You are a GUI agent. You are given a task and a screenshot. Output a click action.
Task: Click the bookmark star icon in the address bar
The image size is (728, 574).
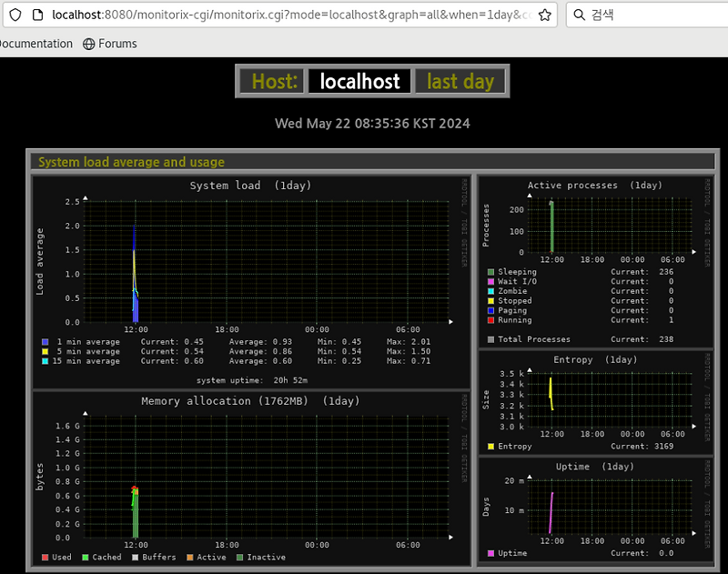[544, 15]
